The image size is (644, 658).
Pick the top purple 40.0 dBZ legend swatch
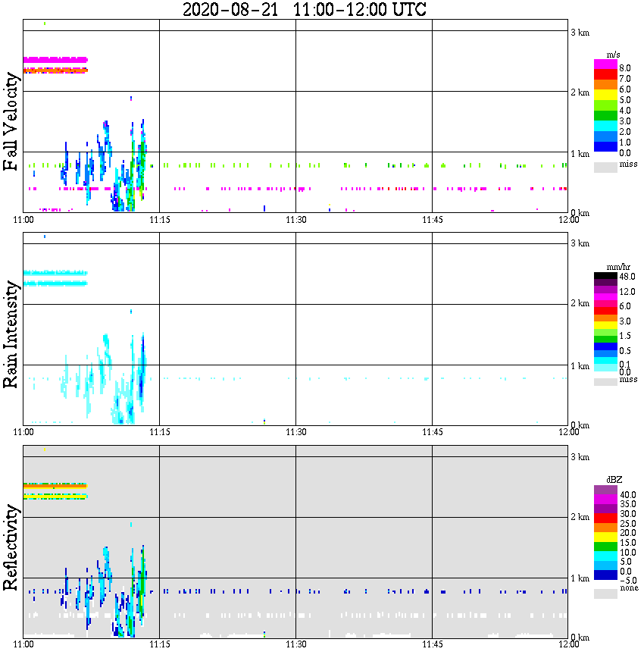(605, 489)
